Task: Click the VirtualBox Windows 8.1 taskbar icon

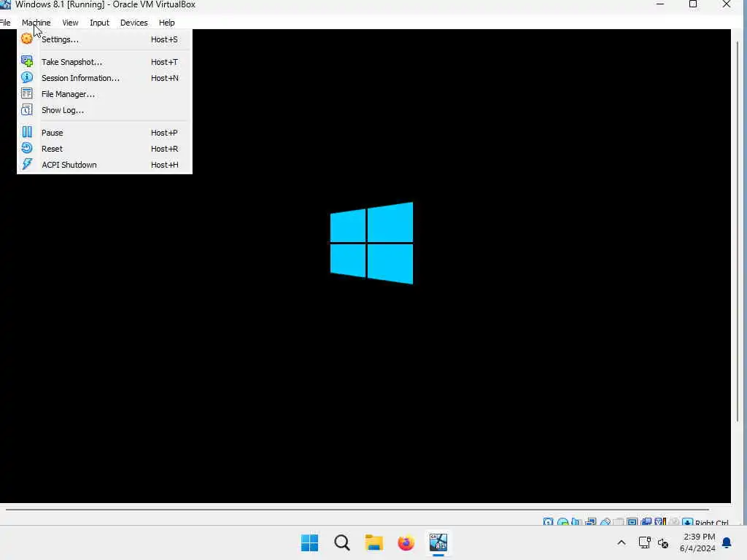Action: (x=438, y=542)
